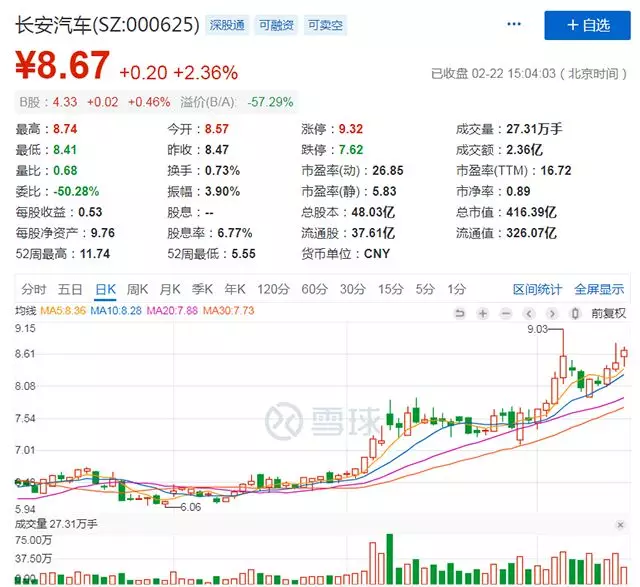The height and width of the screenshot is (587, 640).
Task: Switch to the 15分 chart tab
Action: 391,289
